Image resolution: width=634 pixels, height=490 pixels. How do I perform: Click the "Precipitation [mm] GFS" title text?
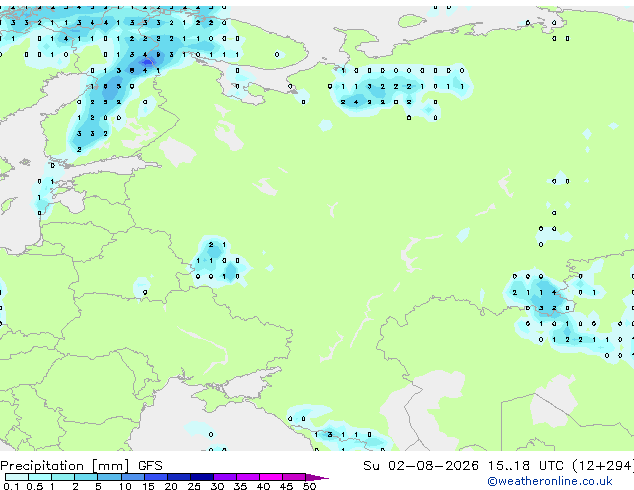pyautogui.click(x=81, y=466)
